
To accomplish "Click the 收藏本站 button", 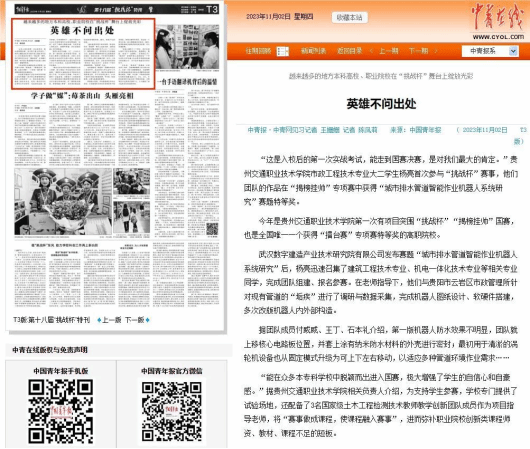I will pyautogui.click(x=350, y=17).
